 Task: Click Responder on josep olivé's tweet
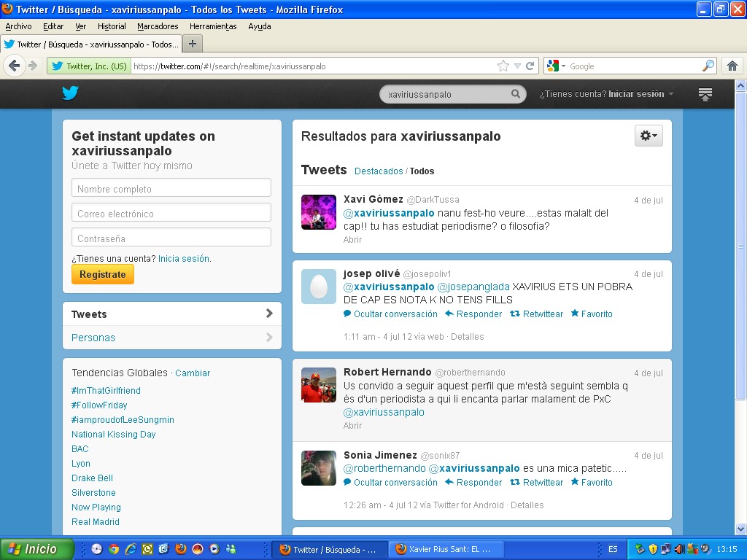473,314
